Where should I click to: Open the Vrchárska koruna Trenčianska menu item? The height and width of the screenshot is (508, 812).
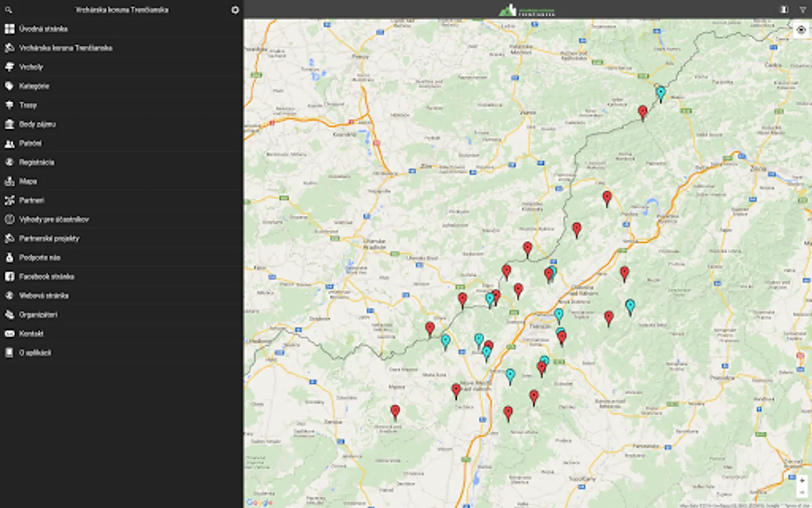[x=121, y=48]
